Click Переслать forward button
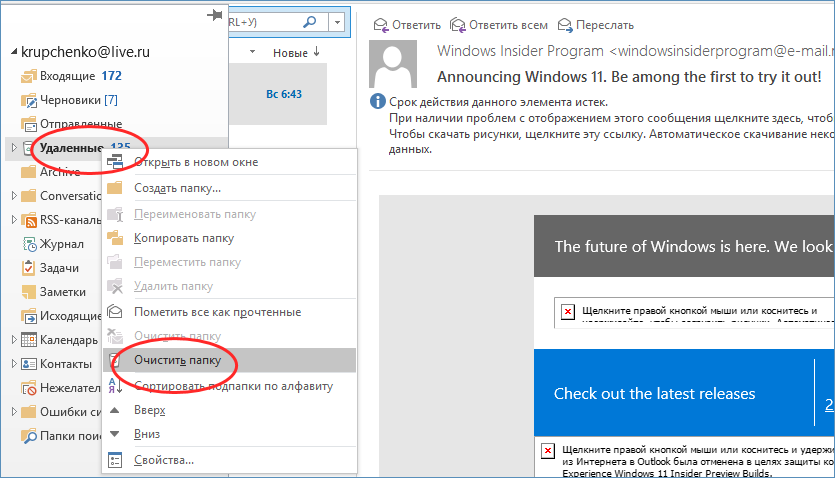Screen dimensions: 835x478 pyautogui.click(x=596, y=25)
